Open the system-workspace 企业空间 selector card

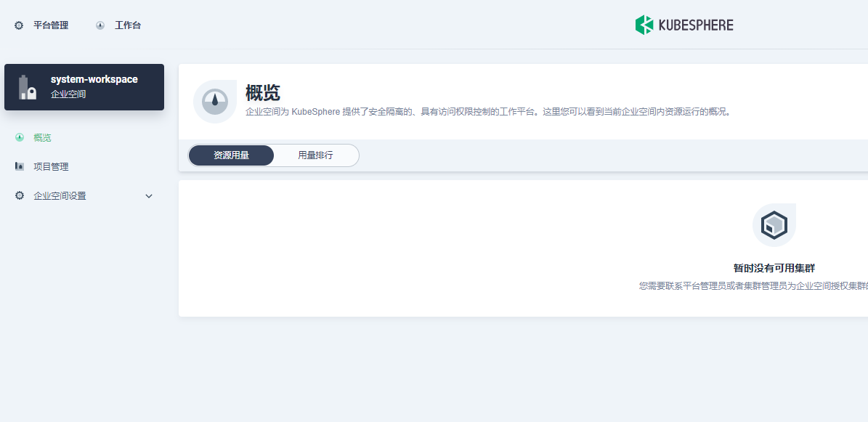pos(84,87)
